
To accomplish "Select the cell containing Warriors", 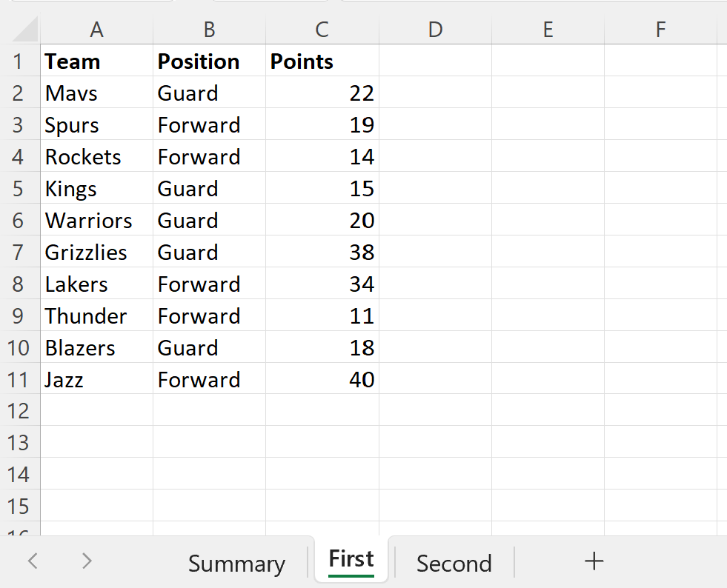I will pos(96,221).
